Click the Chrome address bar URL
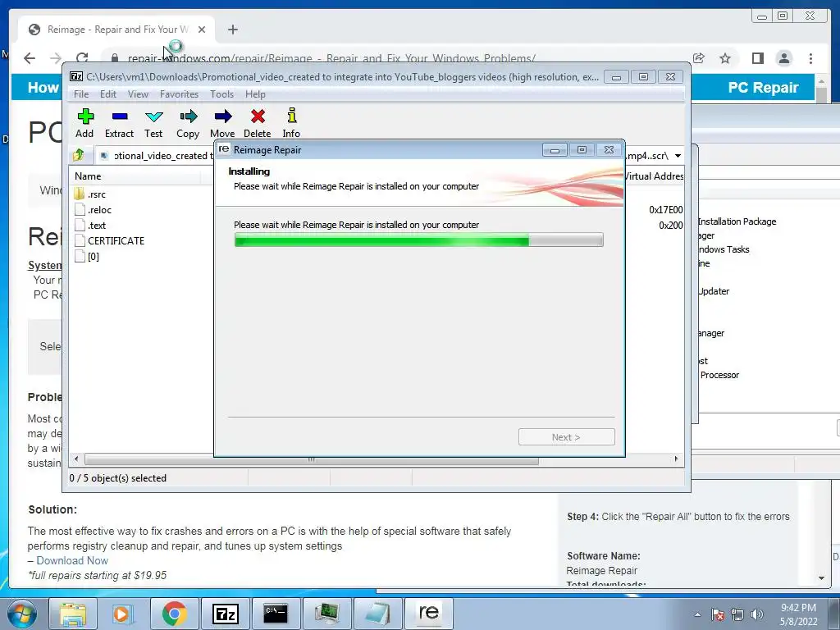 pyautogui.click(x=331, y=58)
